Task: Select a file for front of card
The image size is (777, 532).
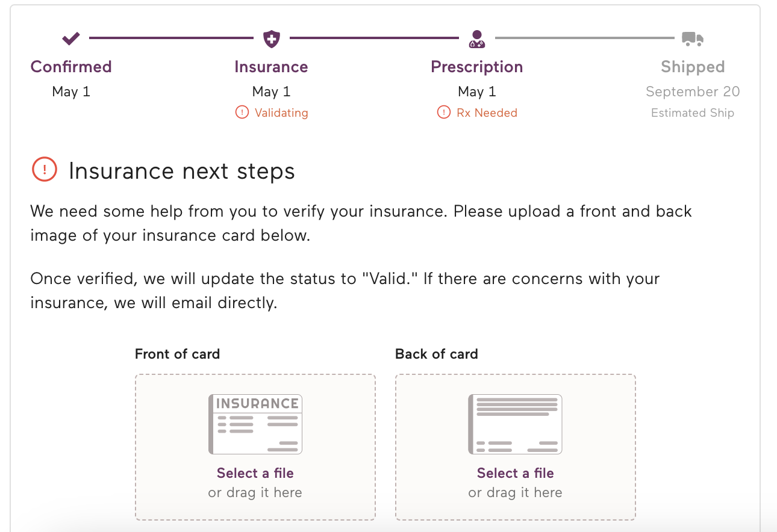Action: pyautogui.click(x=255, y=473)
